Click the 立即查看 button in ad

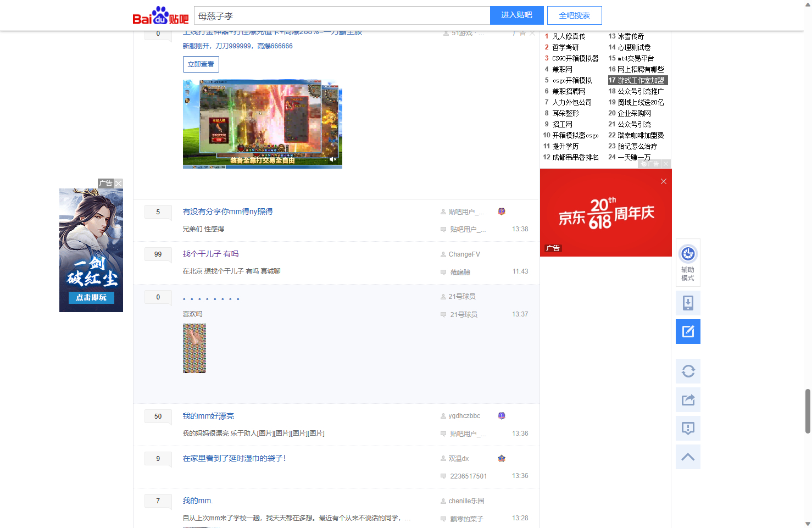(x=201, y=64)
